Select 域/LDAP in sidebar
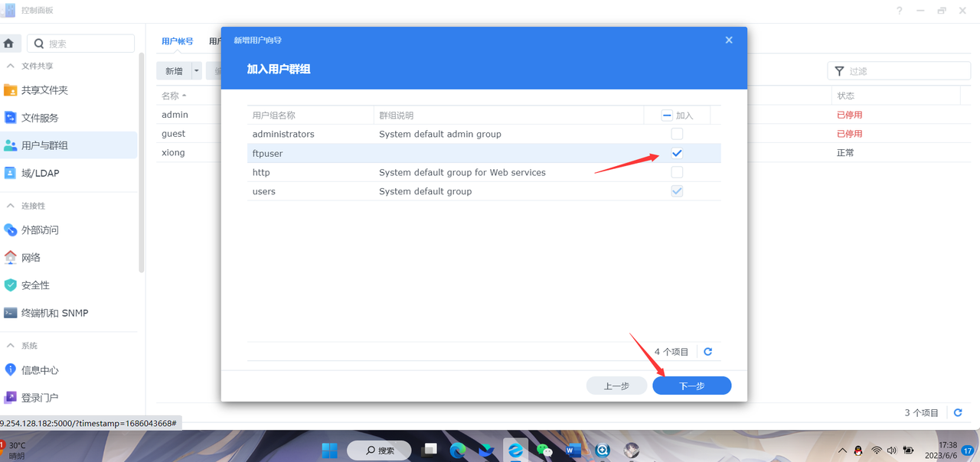Viewport: 980px width, 462px height. (40, 174)
